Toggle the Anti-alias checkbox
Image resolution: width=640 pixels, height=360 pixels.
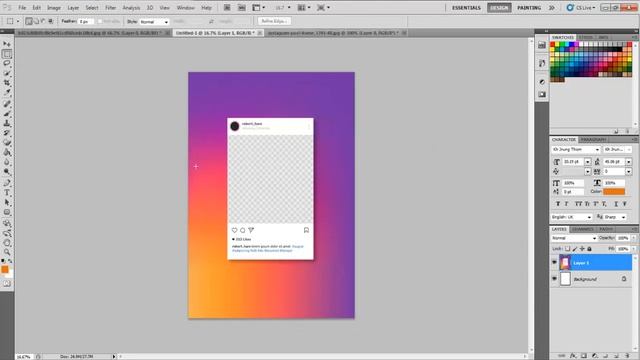100,21
